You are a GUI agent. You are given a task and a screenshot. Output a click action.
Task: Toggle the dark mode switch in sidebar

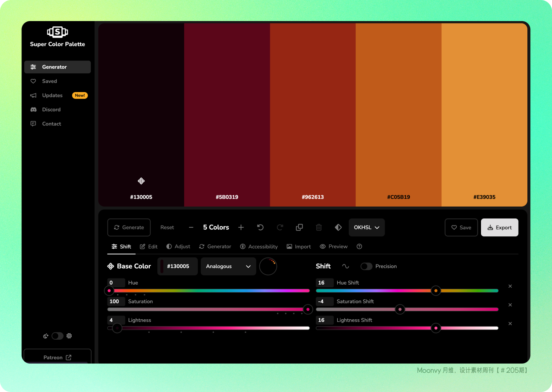coord(57,336)
